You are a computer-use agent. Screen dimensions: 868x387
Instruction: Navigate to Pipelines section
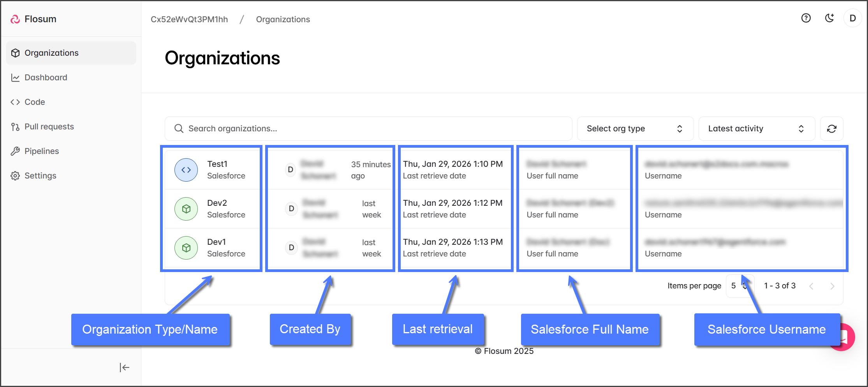click(x=42, y=151)
